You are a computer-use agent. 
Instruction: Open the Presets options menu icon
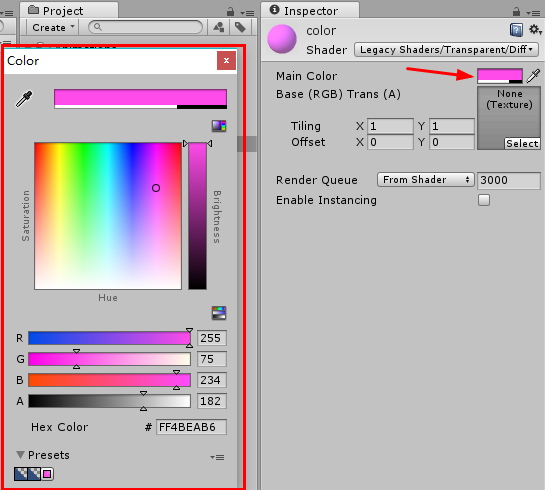pos(217,457)
